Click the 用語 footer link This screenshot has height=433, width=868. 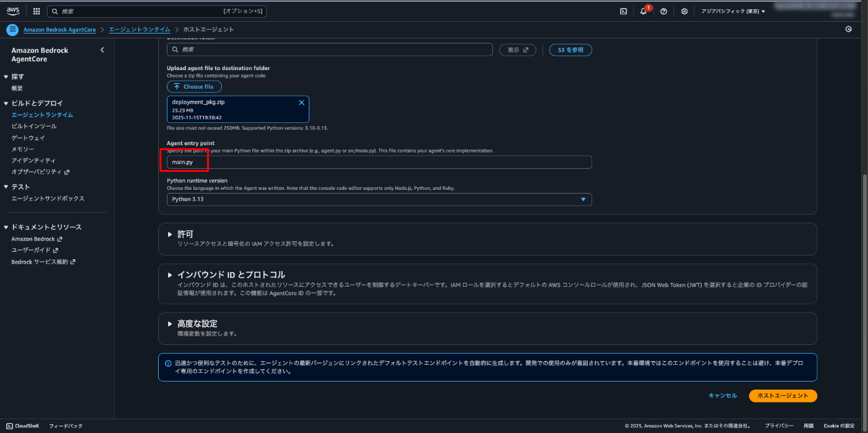tap(808, 426)
